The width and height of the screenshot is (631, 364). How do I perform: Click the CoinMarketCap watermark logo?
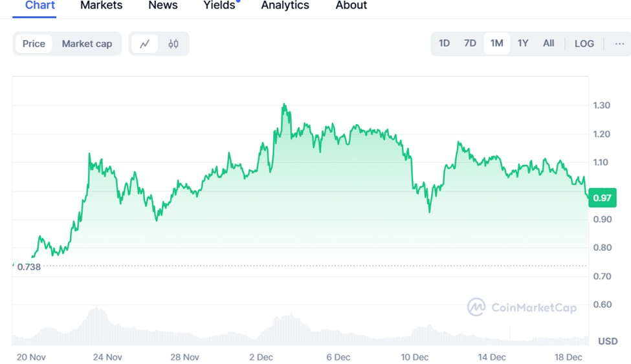click(522, 307)
